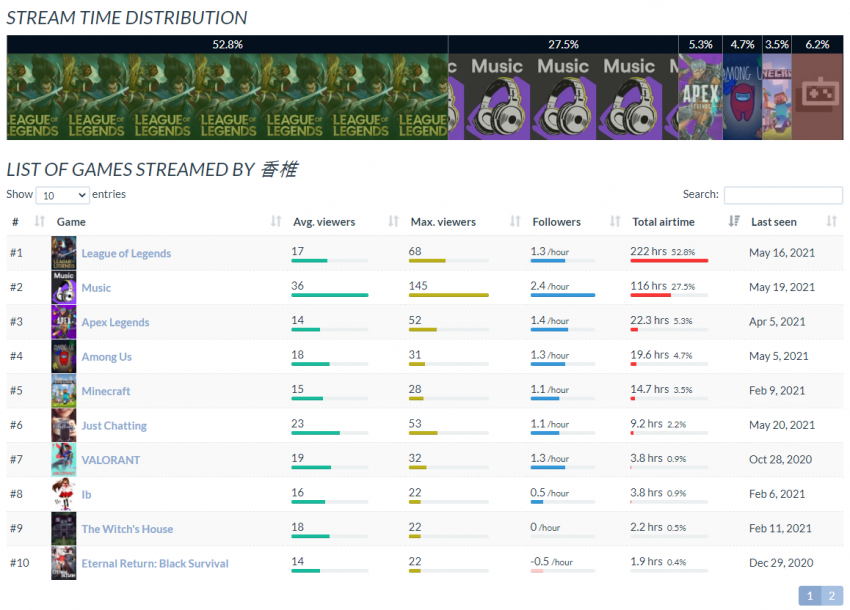Open the Show entries count dropdown

click(x=62, y=195)
